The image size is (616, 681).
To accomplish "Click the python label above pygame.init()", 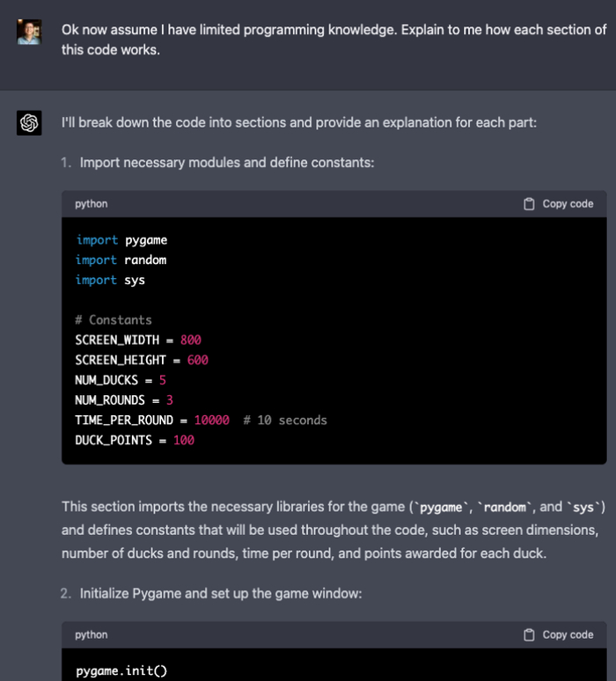I will [x=92, y=634].
